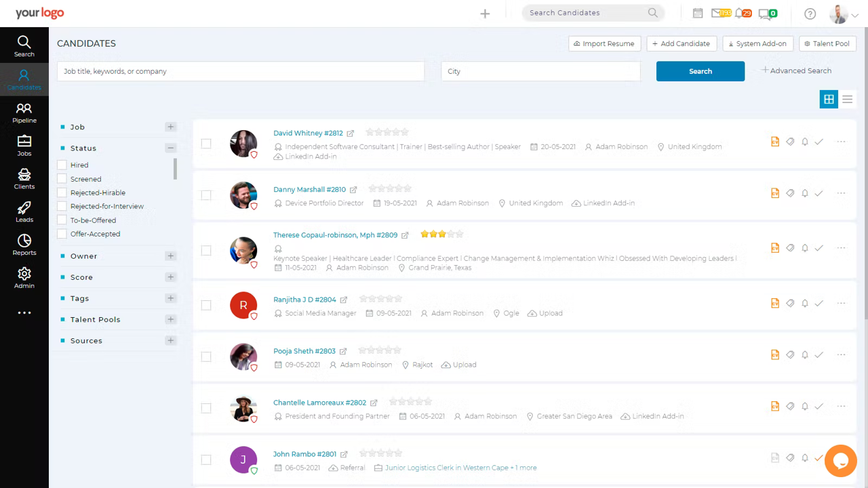
Task: Expand the Job filter section
Action: click(x=170, y=127)
